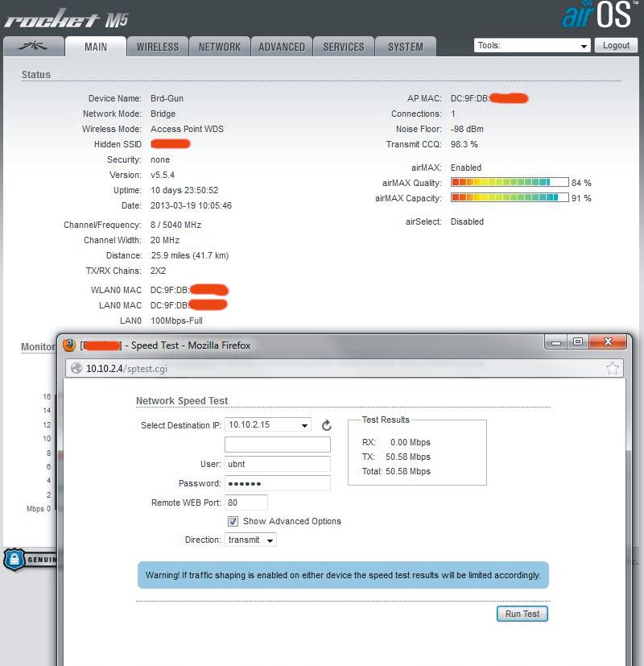
Task: Open the SERVICES tab
Action: point(344,46)
